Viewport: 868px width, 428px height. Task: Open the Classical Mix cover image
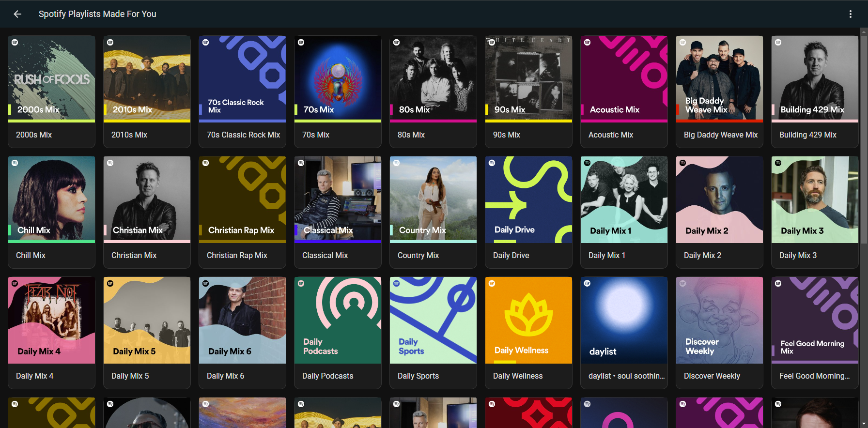338,199
